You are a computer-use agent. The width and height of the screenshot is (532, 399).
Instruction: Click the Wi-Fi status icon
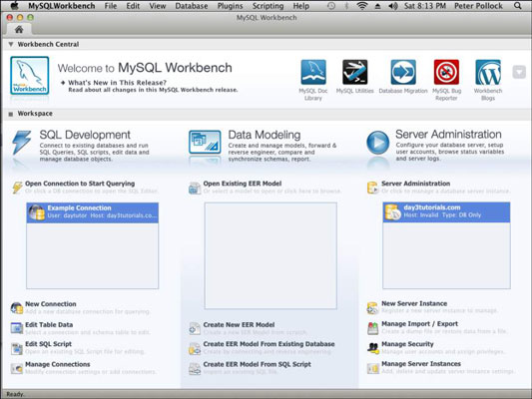pos(362,6)
